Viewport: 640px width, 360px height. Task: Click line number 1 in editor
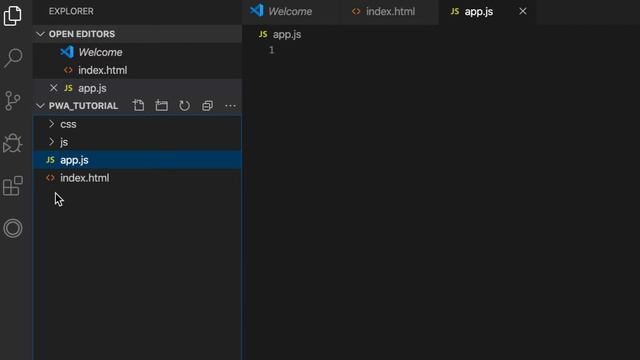[x=271, y=50]
